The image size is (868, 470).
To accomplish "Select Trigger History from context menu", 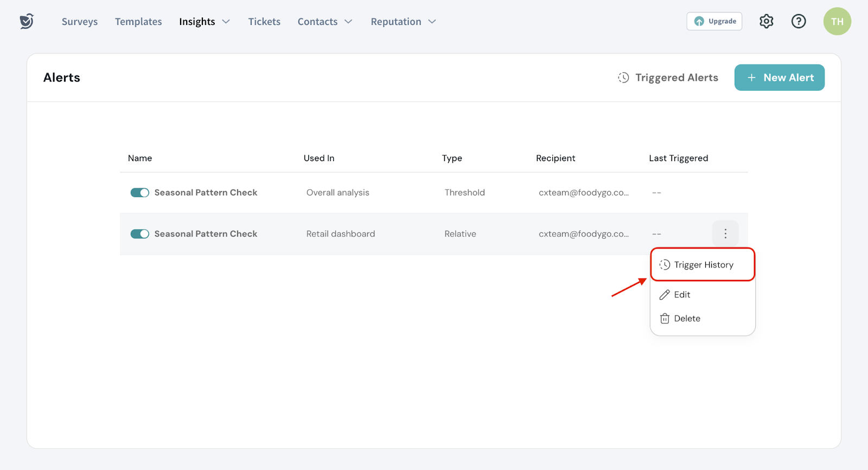I will tap(703, 265).
